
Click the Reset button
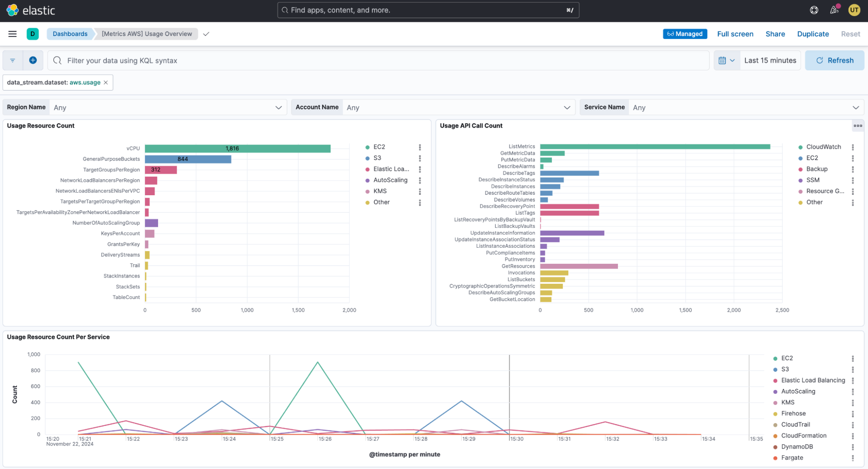click(x=850, y=34)
